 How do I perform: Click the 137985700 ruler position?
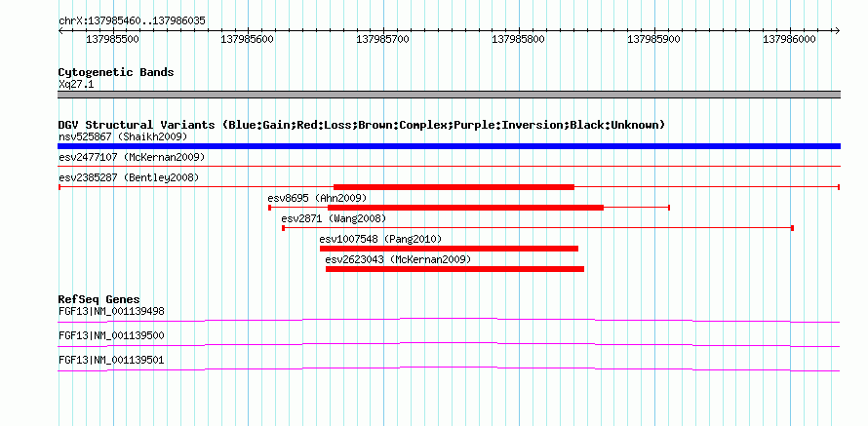click(383, 39)
